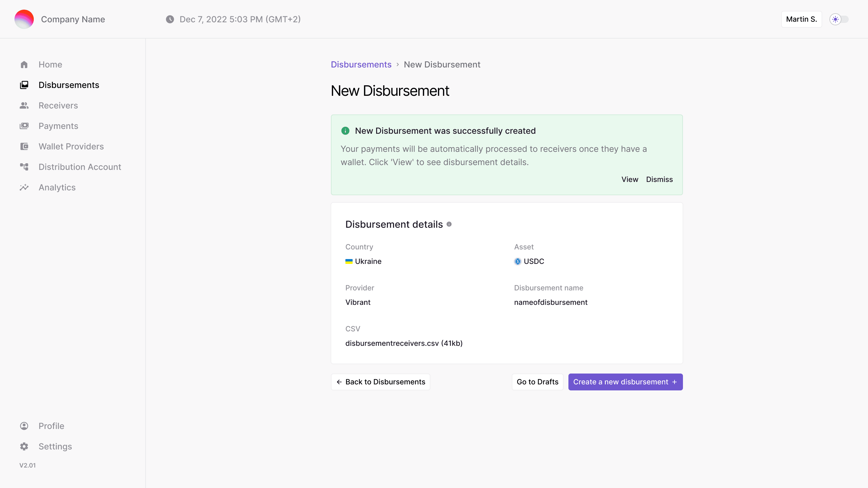
Task: Open Martin S. user menu
Action: [x=801, y=19]
